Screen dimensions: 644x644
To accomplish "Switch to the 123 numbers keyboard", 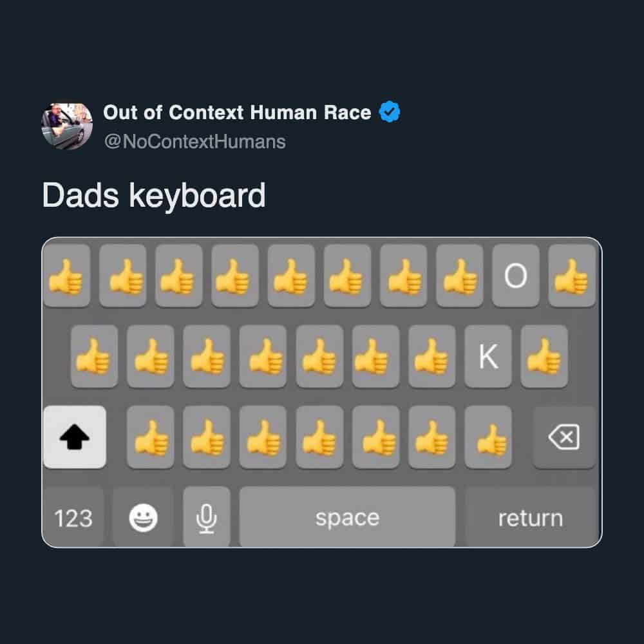I will coord(73,518).
